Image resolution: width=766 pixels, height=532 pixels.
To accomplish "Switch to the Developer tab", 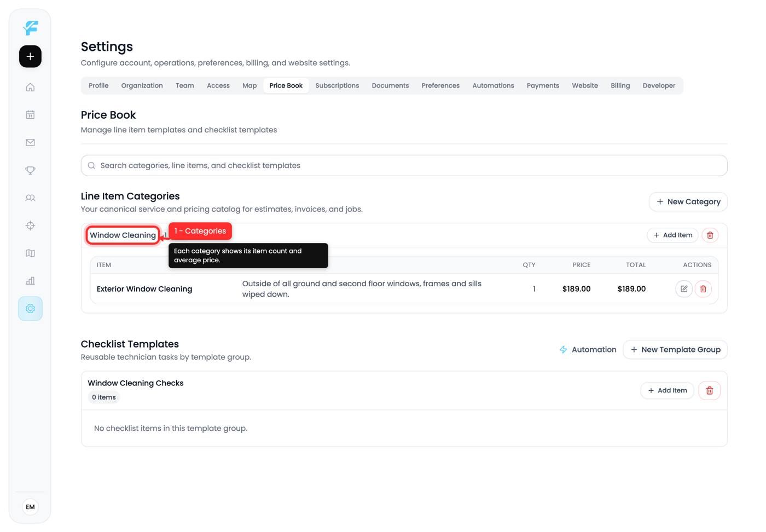I will coord(659,85).
